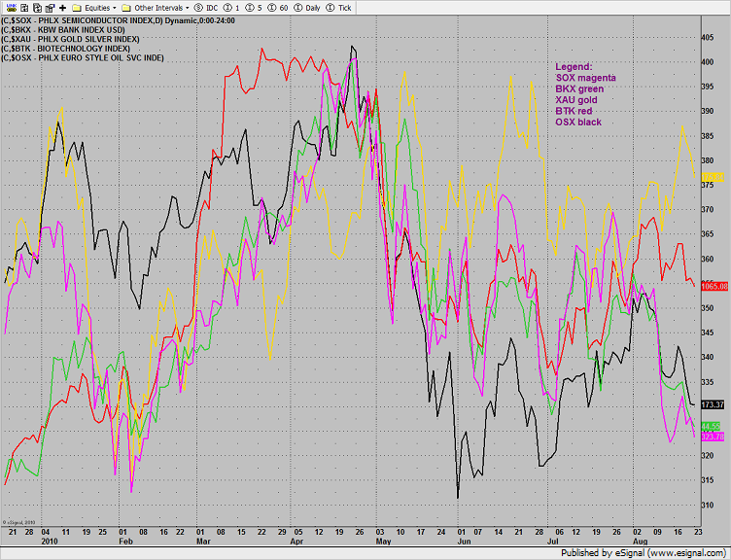731x560 pixels.
Task: Click the 'SOX magenta' legend entry
Action: (585, 78)
